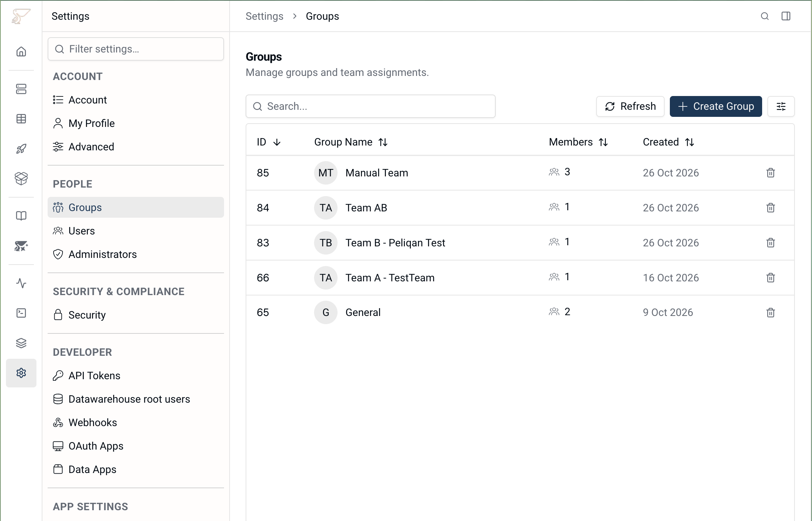The image size is (812, 521).
Task: Open global search magnifier icon in header
Action: click(765, 16)
